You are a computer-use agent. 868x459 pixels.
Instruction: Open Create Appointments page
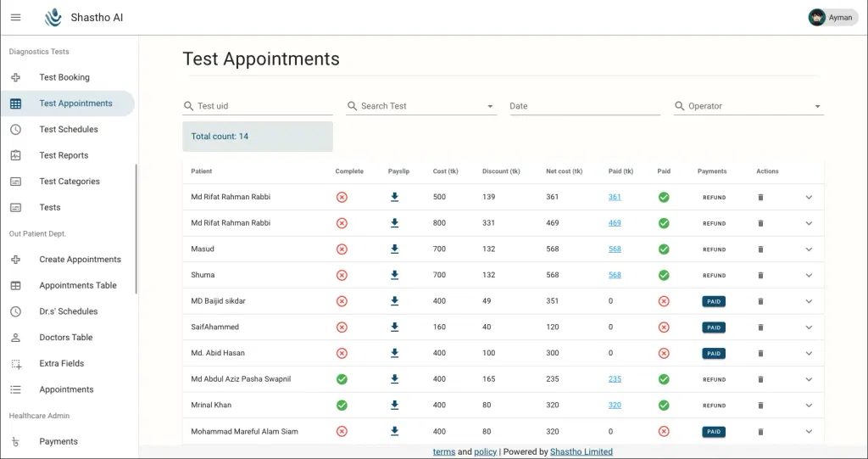tap(80, 260)
